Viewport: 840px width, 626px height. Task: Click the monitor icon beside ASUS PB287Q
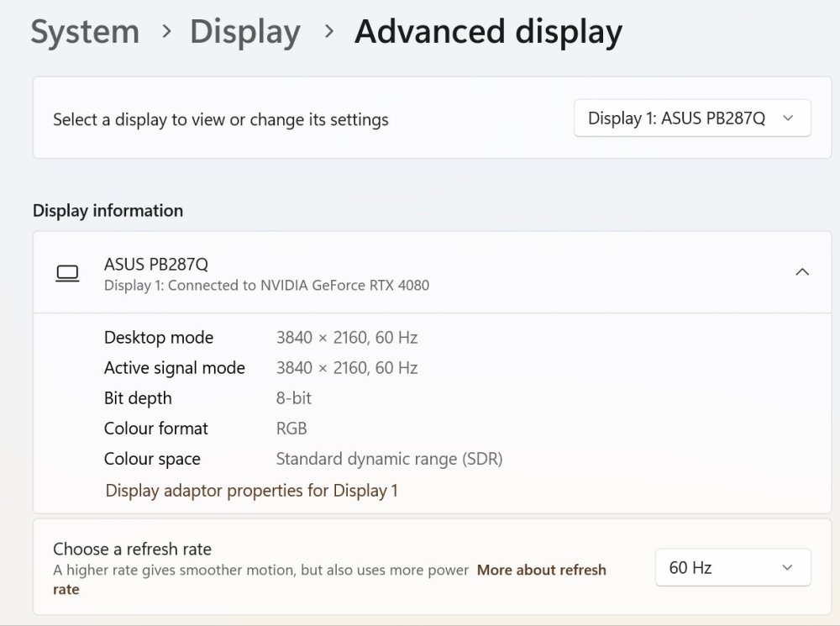click(67, 273)
